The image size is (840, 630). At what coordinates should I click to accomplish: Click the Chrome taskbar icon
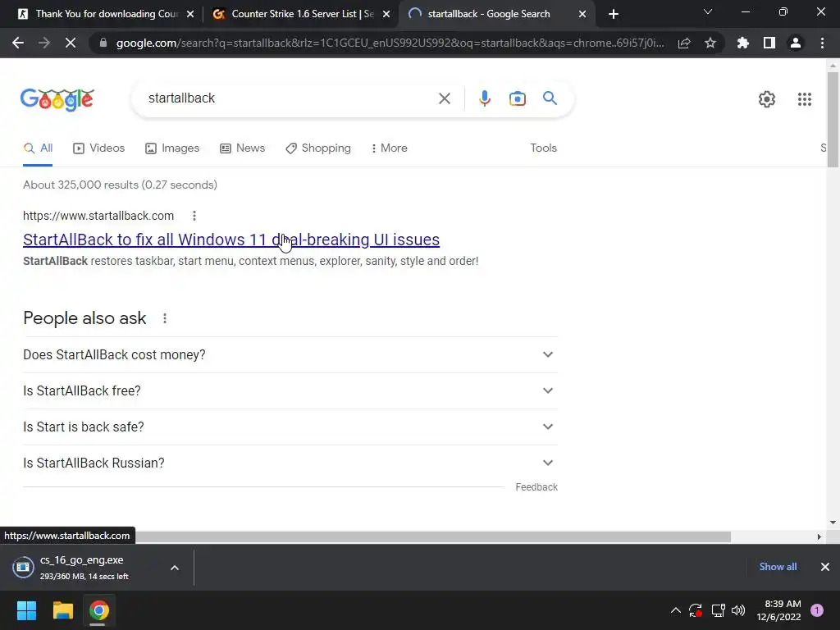(x=98, y=610)
